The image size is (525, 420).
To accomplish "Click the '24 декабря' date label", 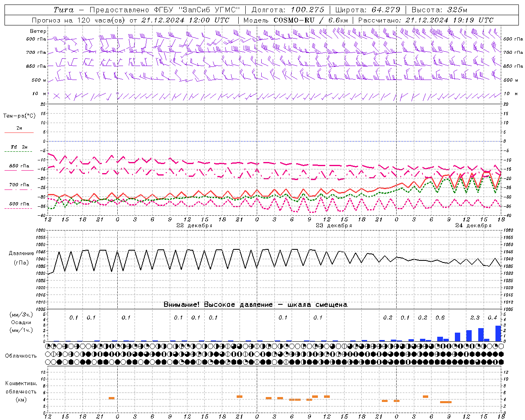I will 473,226.
